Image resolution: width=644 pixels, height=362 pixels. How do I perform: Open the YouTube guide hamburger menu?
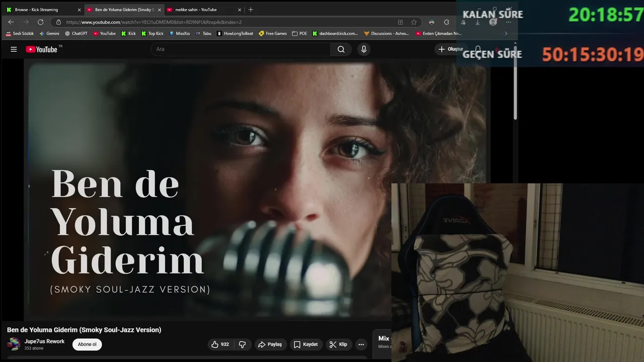(14, 49)
